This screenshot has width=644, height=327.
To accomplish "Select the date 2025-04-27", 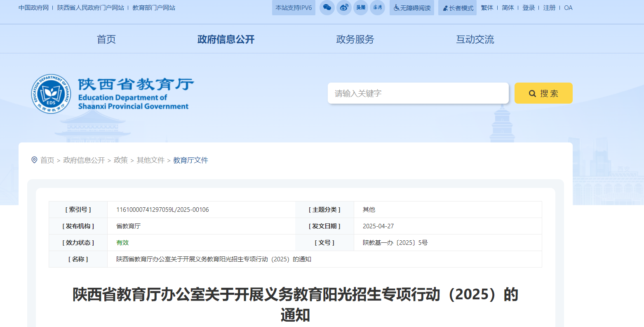I will pyautogui.click(x=378, y=226).
